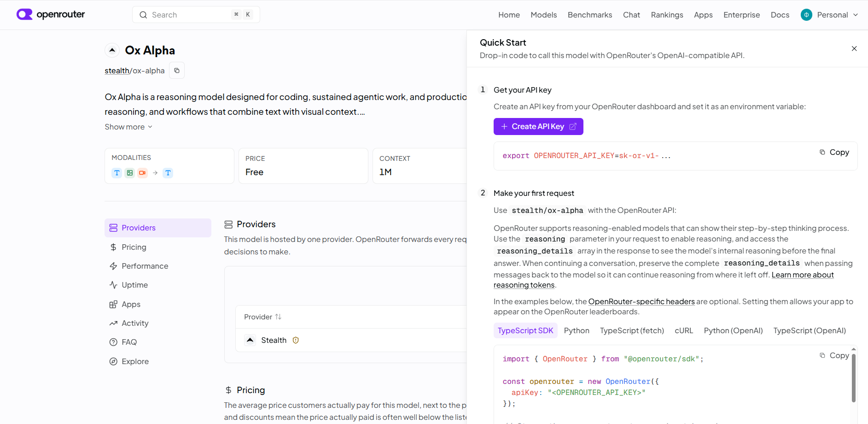The image size is (868, 424).
Task: Click the Pricing section dollar icon
Action: (228, 390)
